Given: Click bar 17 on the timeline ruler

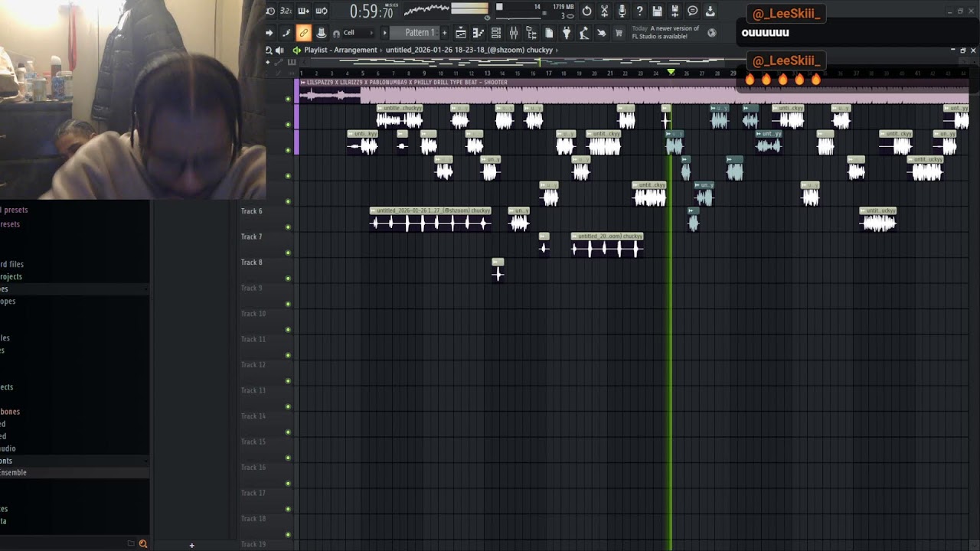Looking at the screenshot, I should point(548,73).
